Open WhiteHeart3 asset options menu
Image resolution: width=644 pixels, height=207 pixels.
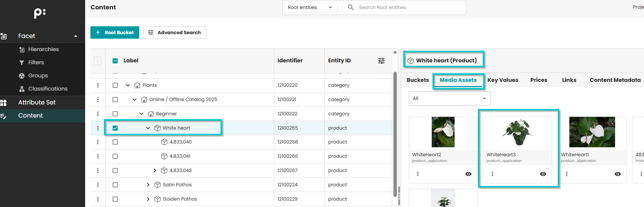(x=492, y=174)
